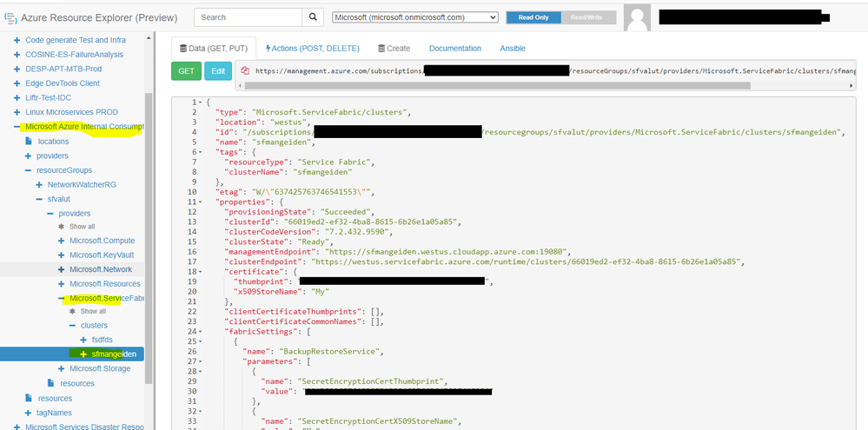Screen dimensions: 868x430
Task: Expand Microsoft.Storage provider
Action: tap(62, 368)
